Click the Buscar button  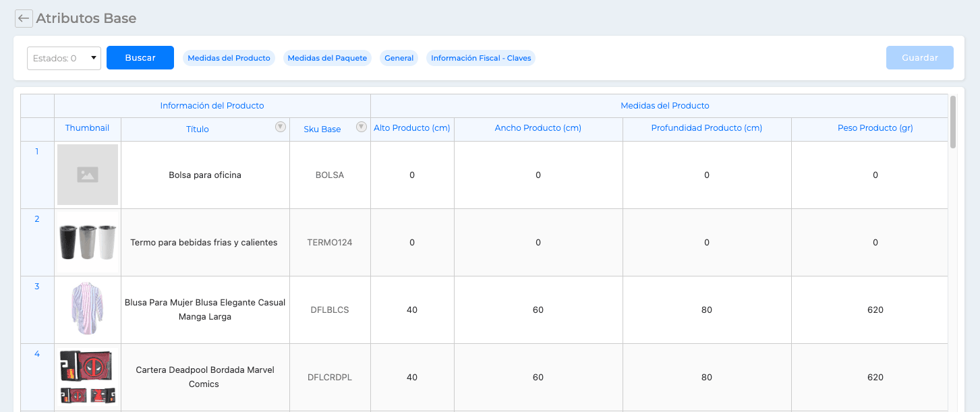[x=140, y=58]
